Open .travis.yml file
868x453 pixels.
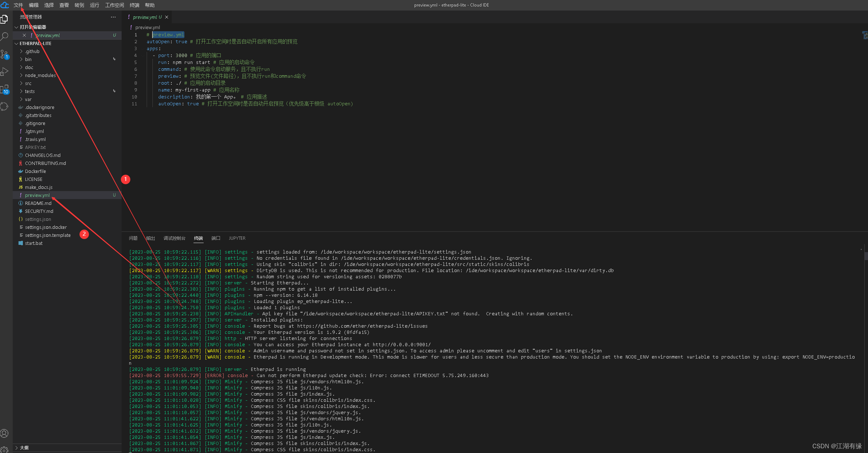pyautogui.click(x=67, y=139)
